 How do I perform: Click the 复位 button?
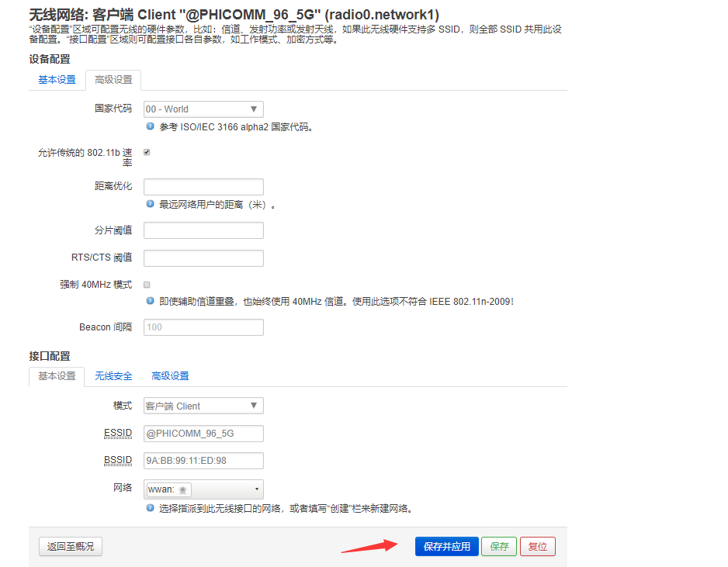[x=537, y=546]
